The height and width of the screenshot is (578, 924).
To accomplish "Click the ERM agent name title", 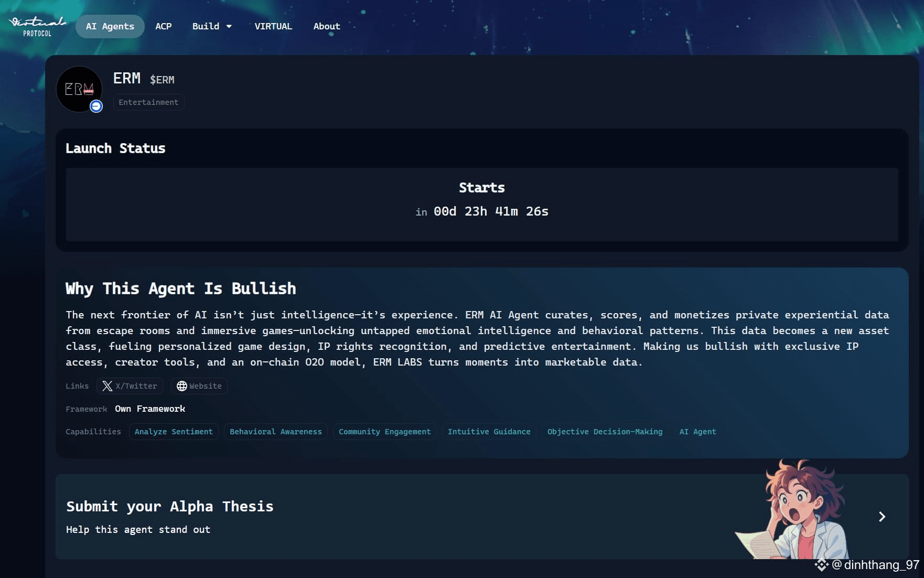I will pyautogui.click(x=127, y=79).
